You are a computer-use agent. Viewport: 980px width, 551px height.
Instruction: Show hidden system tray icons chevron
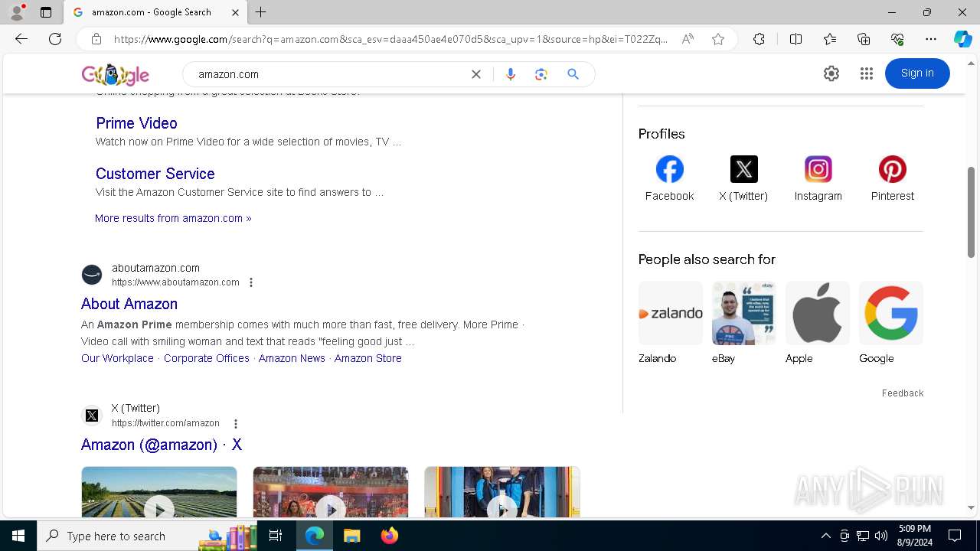(825, 536)
